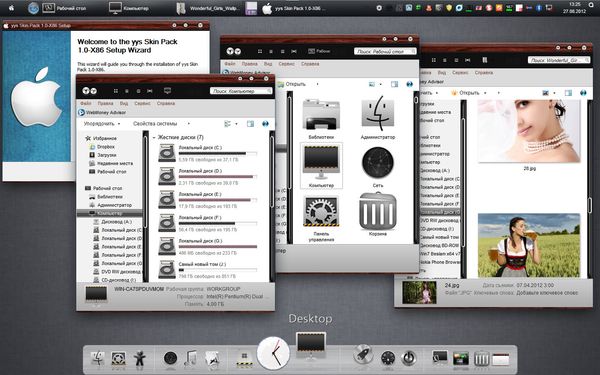Toggle preview pane in Компьютер window
Screen dimensions: 600x375
coord(250,124)
